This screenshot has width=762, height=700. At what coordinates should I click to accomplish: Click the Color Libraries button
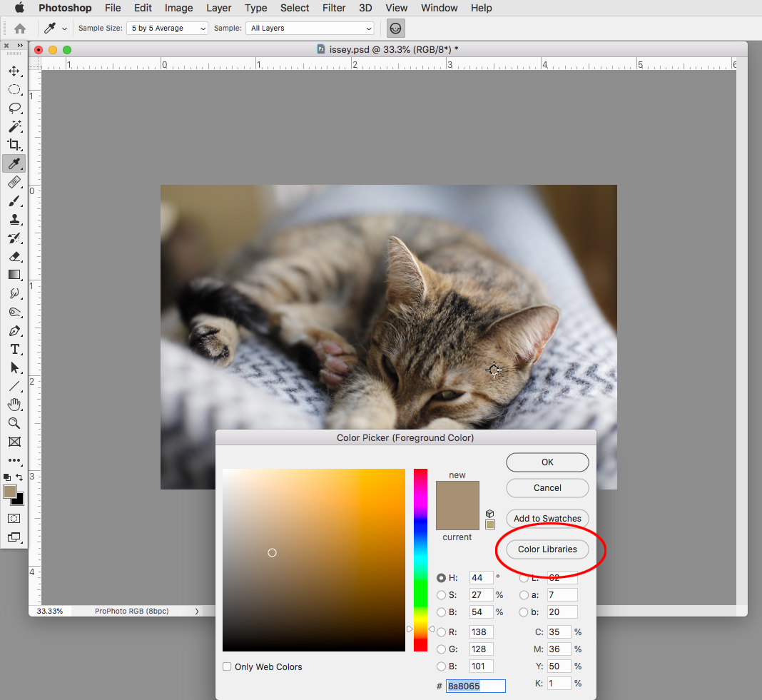(547, 549)
